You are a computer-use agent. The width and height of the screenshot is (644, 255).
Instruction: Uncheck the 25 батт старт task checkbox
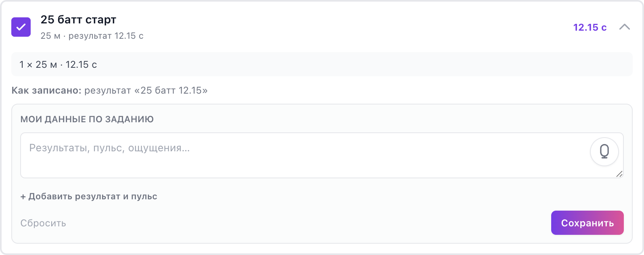click(21, 27)
